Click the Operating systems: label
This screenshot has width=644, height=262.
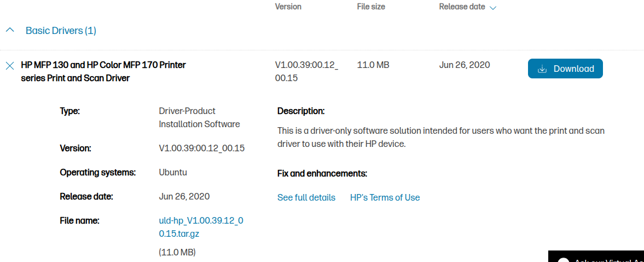pos(98,172)
